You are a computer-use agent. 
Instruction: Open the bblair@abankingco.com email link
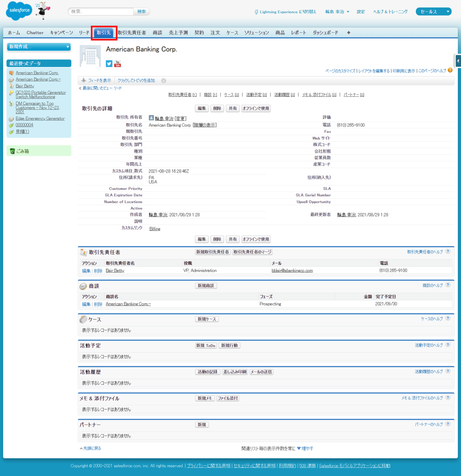coord(292,271)
